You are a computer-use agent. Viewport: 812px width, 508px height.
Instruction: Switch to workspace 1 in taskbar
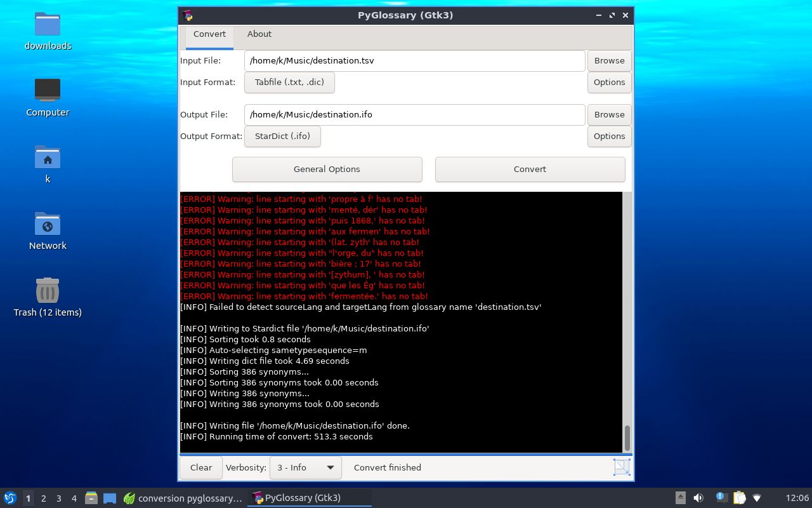pos(28,498)
